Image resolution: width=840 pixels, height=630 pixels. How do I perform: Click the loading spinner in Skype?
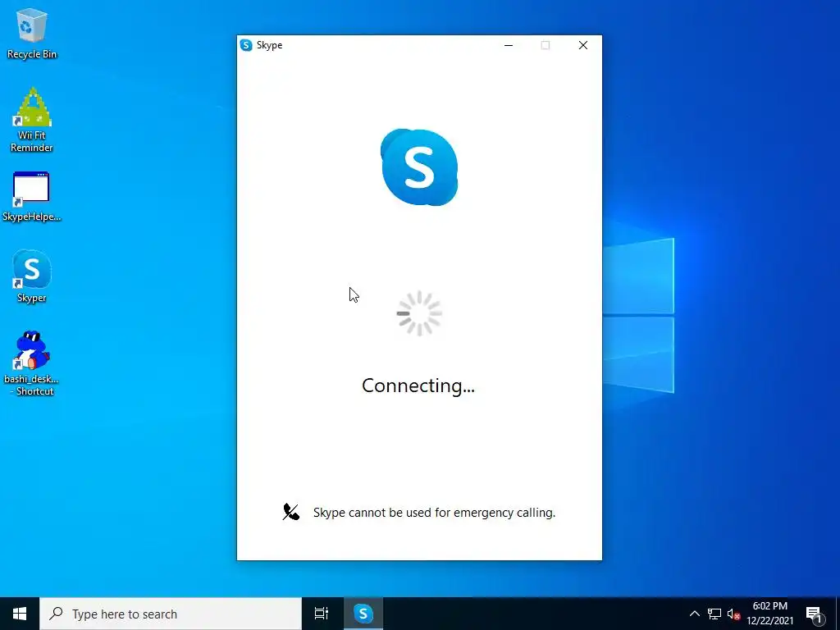[419, 314]
